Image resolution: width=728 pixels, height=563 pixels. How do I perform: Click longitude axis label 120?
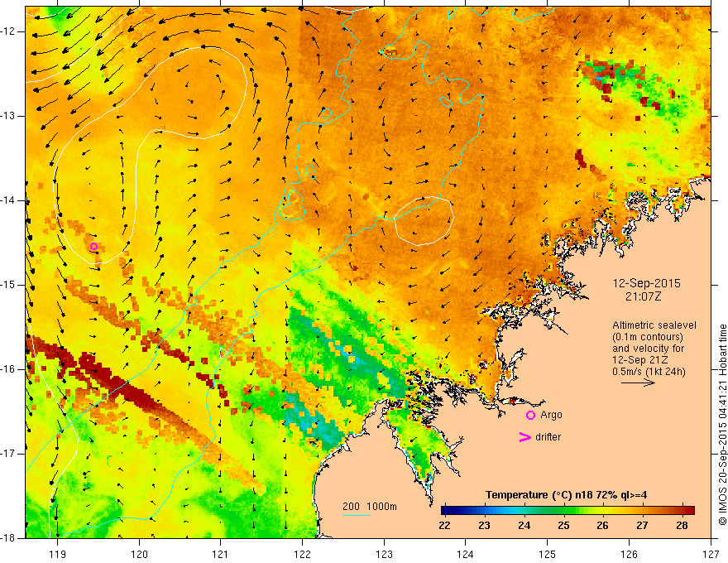139,555
